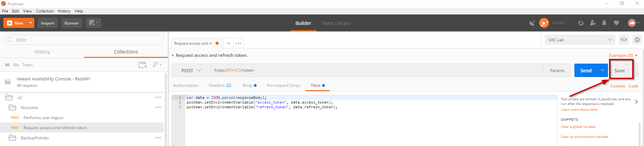Open settings wrench icon
The width and height of the screenshot is (644, 146).
pyautogui.click(x=593, y=23)
